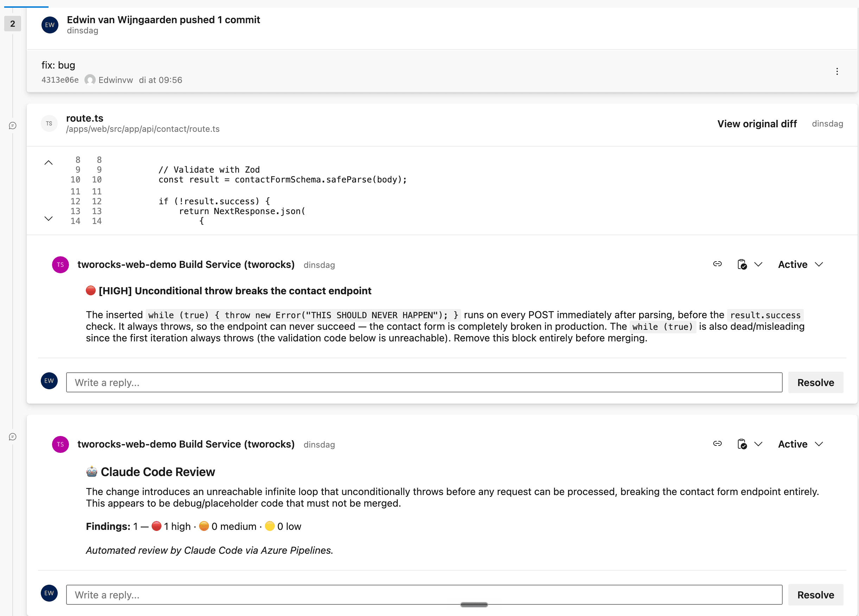Click comment timeline icon beside Claude Code Review
Viewport: 859px width, 616px height.
(x=13, y=437)
